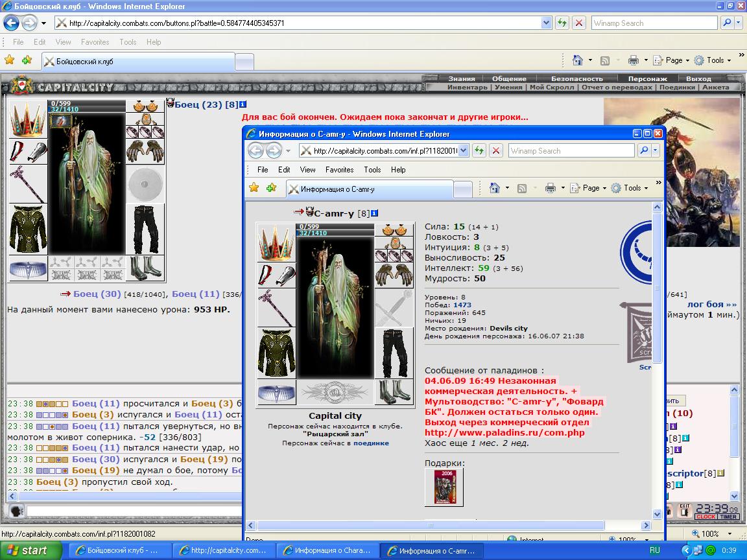
Task: Select the staff weapon slot in the main window
Action: point(28,184)
